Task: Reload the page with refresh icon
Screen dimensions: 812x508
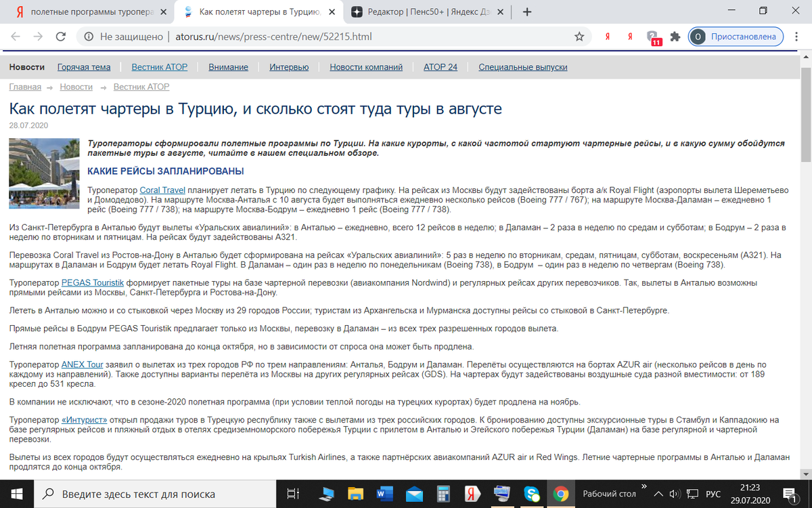Action: point(61,37)
